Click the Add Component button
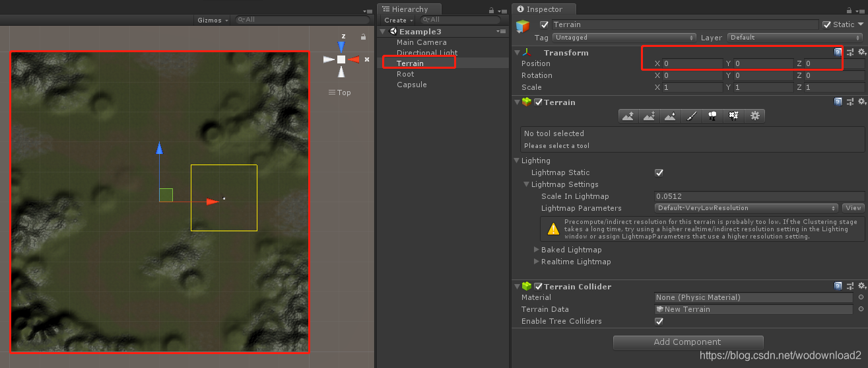 [x=688, y=342]
